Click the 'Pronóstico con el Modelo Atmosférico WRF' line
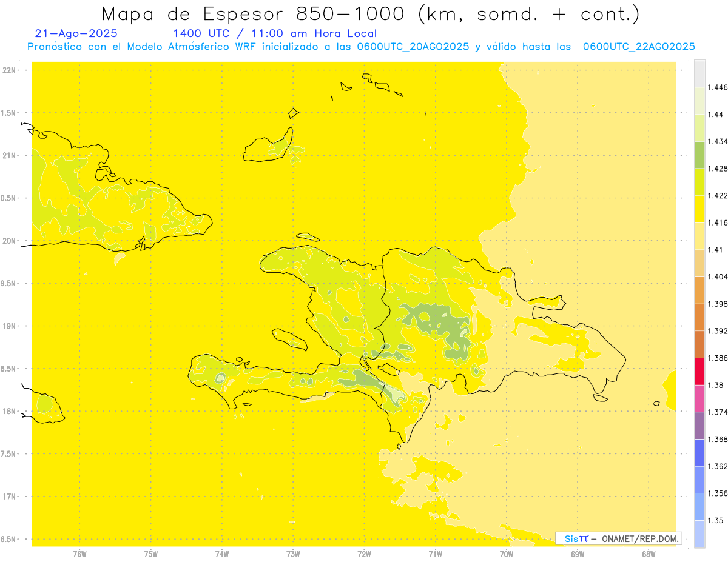 141,47
